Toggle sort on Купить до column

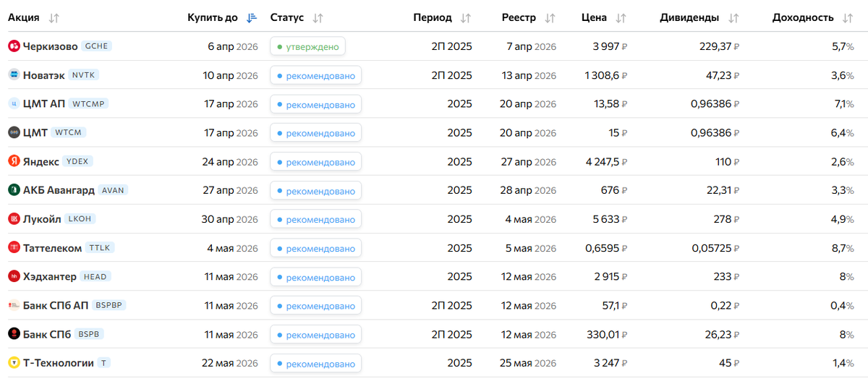tap(251, 18)
